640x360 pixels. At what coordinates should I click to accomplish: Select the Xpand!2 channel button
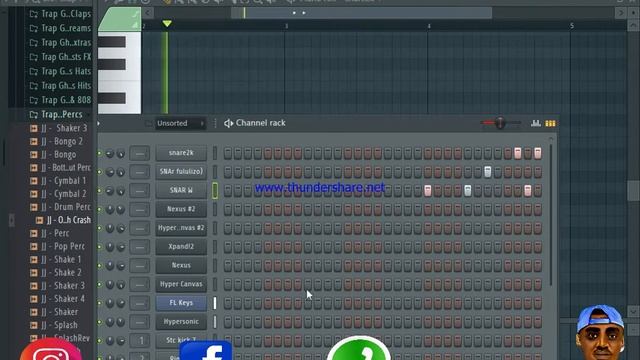pos(181,247)
